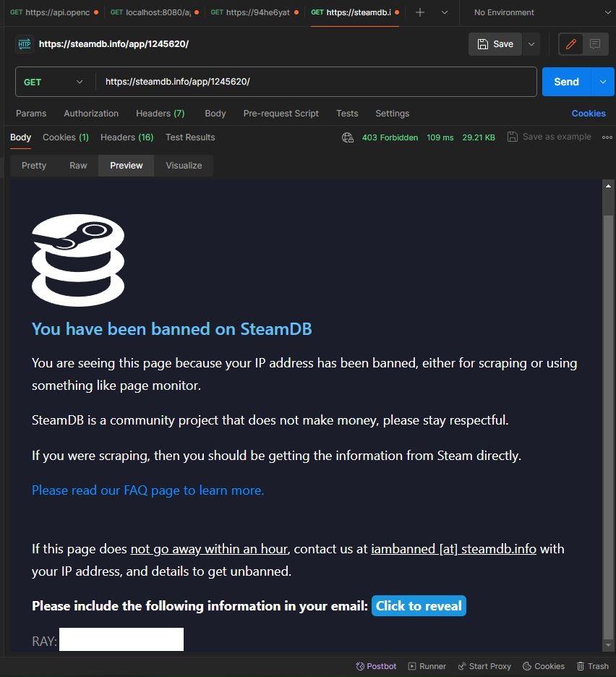Click the 'Click to reveal' button
Screen dimensions: 616x677
tap(419, 606)
